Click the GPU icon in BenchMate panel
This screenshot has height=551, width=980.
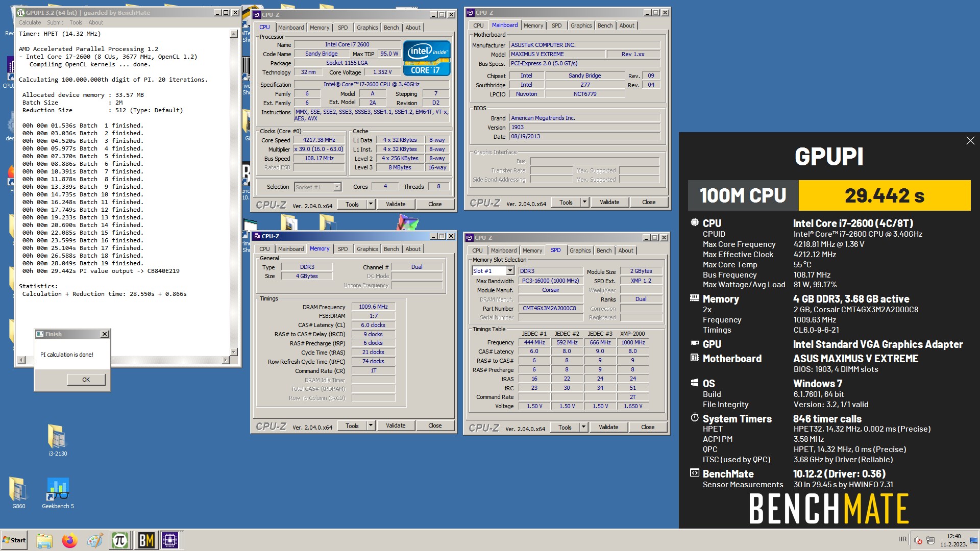[x=695, y=343]
